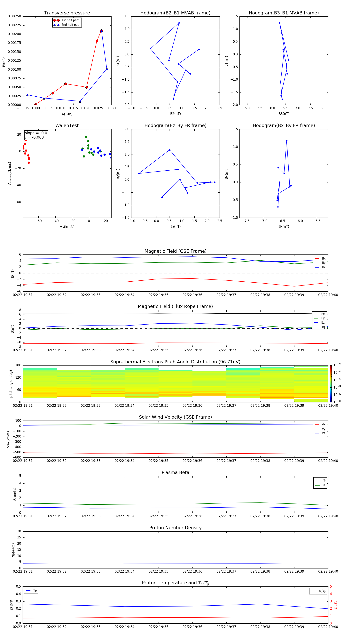The width and height of the screenshot is (351, 644).
Task: Click the 'Np(#/cc)' axis label
Action: point(13,550)
